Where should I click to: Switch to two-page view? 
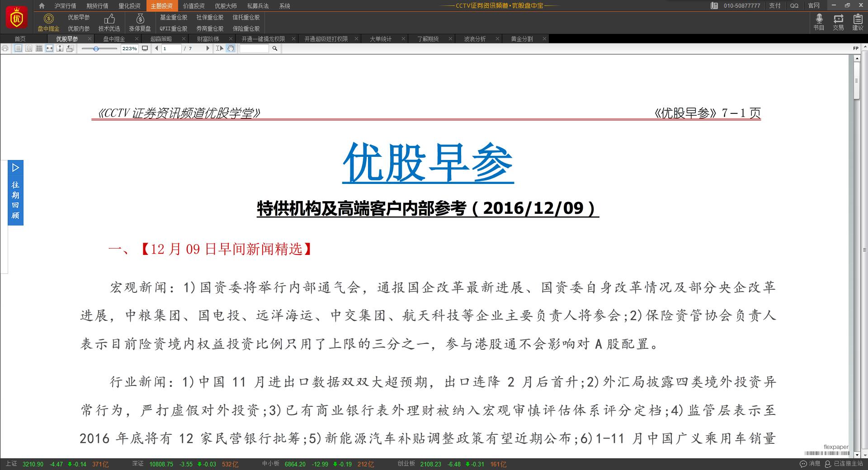28,48
